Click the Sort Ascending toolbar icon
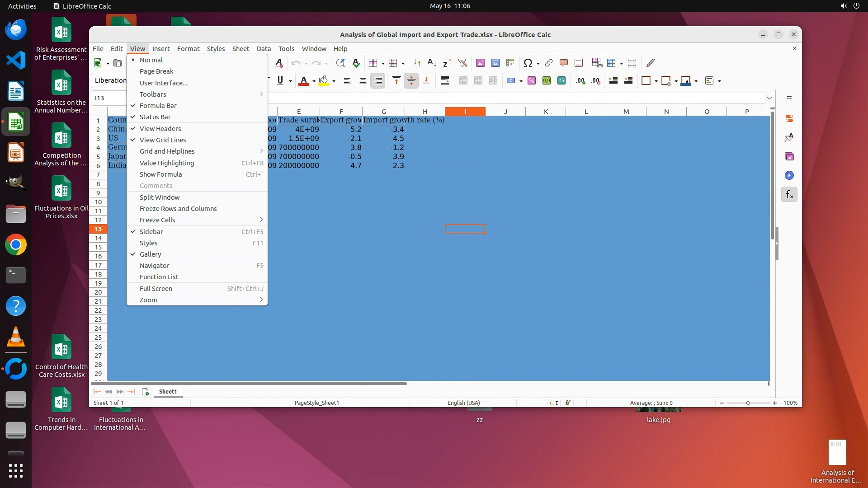The image size is (868, 488). 432,63
